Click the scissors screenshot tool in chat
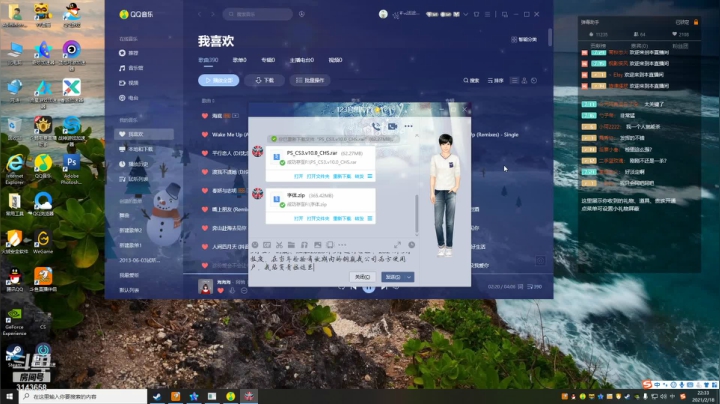The image size is (720, 404). tap(279, 245)
